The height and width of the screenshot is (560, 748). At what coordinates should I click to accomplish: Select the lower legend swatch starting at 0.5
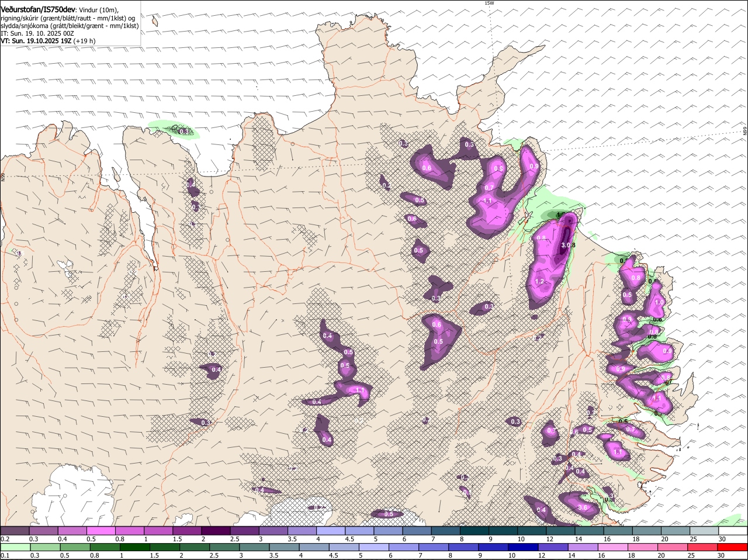pyautogui.click(x=75, y=547)
